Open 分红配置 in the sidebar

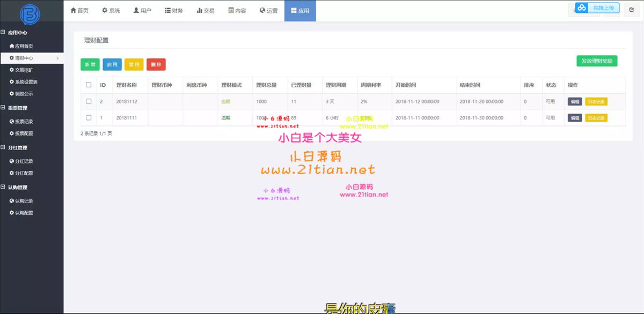[x=21, y=173]
